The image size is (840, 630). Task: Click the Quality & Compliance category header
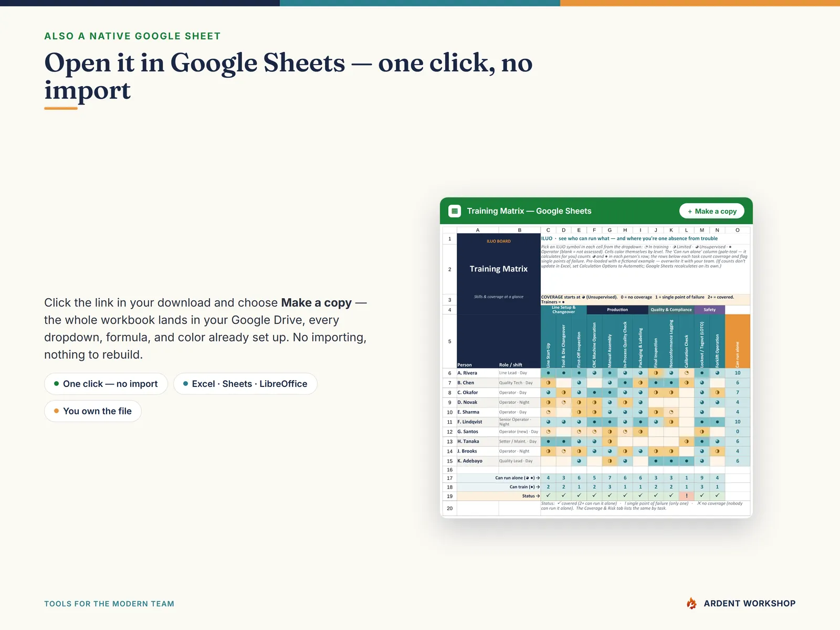pos(671,310)
